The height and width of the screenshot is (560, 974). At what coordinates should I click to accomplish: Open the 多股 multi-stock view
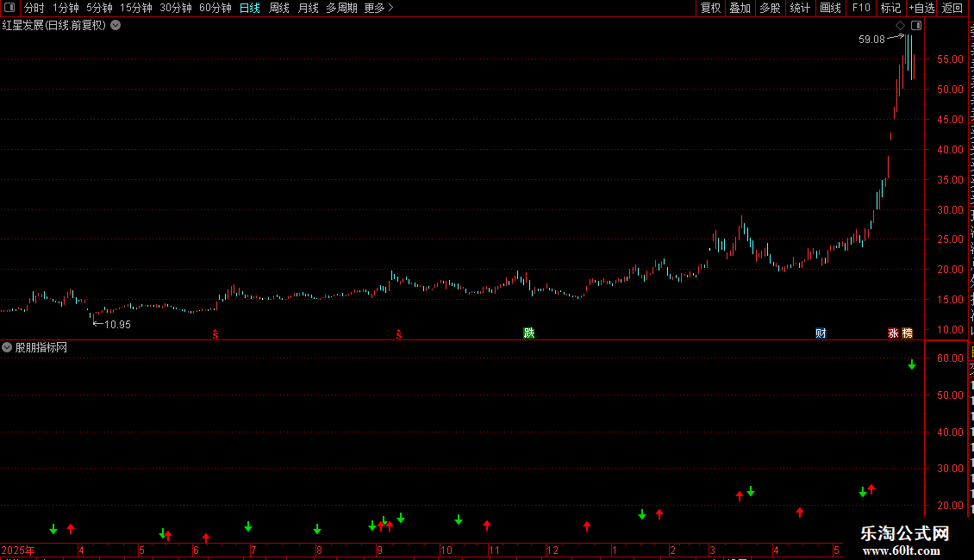[x=770, y=8]
